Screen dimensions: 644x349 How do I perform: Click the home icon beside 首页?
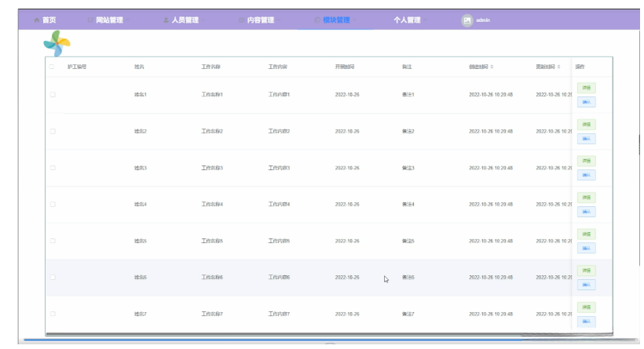37,20
